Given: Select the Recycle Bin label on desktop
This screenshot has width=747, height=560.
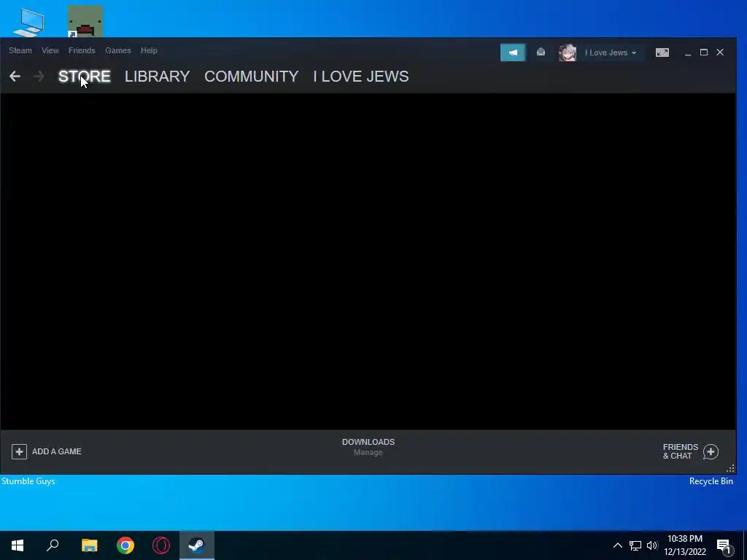Looking at the screenshot, I should [x=711, y=481].
